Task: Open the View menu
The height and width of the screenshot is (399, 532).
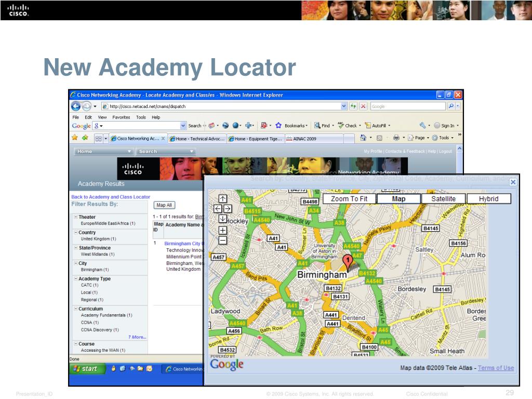Action: (x=102, y=117)
